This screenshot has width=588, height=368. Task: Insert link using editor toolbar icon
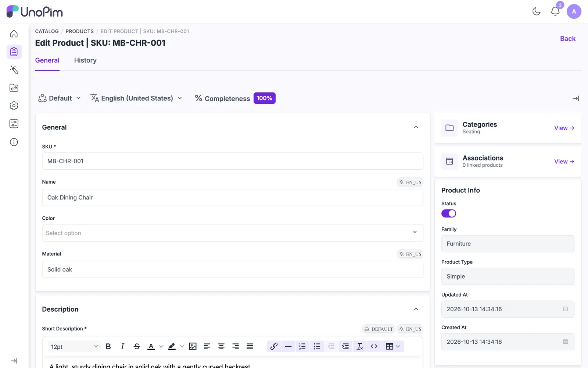coord(274,346)
